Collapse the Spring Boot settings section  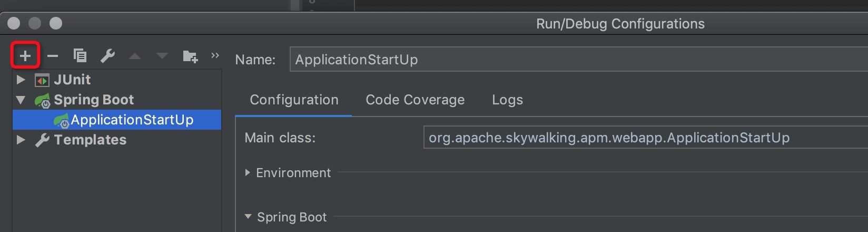pyautogui.click(x=248, y=217)
